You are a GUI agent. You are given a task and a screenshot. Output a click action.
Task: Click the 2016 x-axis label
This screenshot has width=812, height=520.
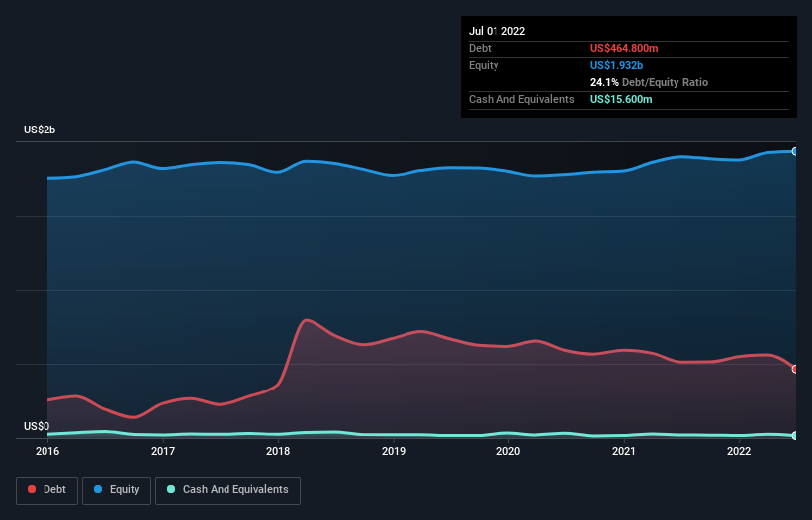[47, 451]
